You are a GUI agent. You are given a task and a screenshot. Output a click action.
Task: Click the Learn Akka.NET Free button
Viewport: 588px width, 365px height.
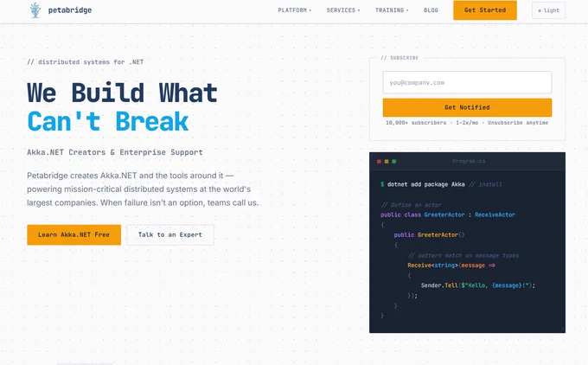coord(73,235)
